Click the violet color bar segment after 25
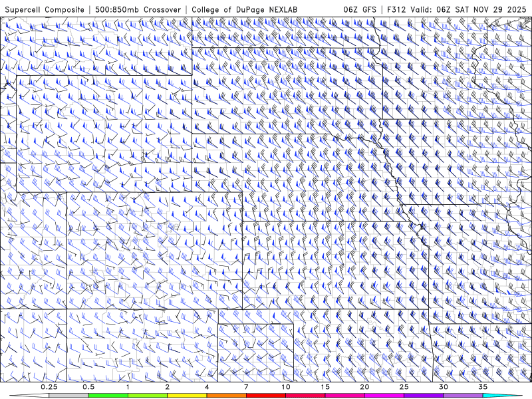 (x=424, y=396)
